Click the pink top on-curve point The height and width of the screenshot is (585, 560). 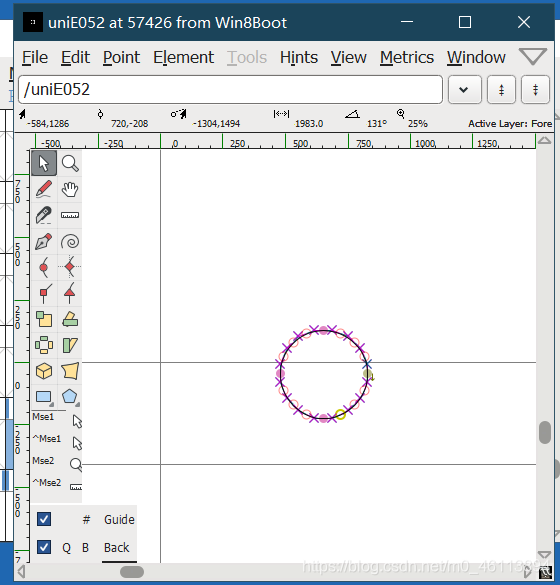coord(323,330)
